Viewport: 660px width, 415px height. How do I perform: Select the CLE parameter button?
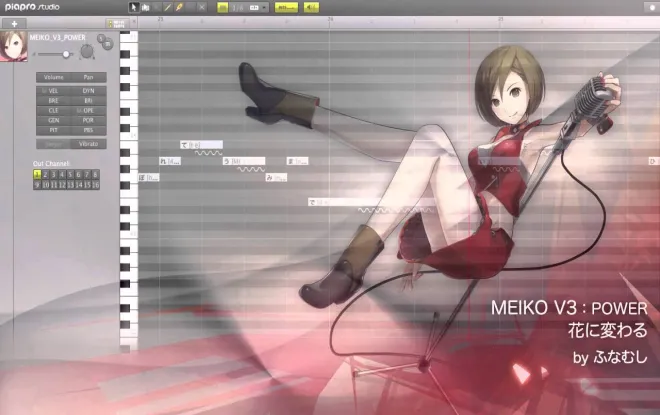(53, 111)
